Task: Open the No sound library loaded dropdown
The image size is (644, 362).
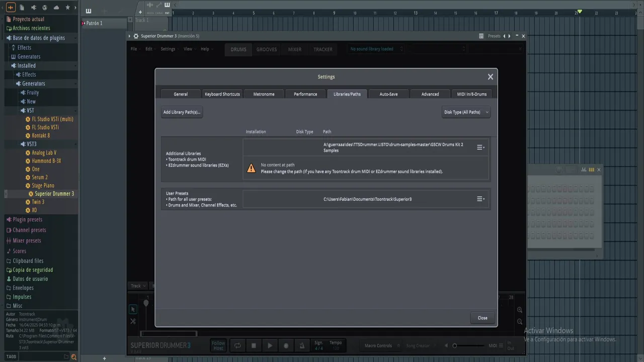Action: point(377,49)
